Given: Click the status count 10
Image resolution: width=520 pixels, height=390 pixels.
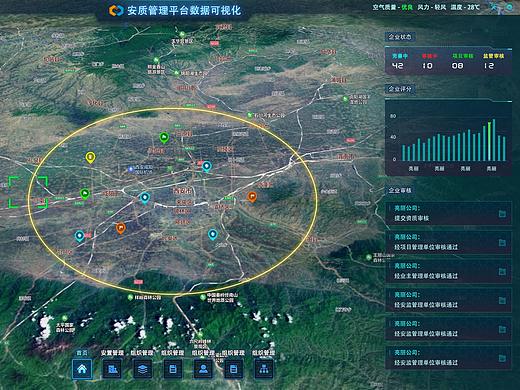Looking at the screenshot, I should 427,66.
